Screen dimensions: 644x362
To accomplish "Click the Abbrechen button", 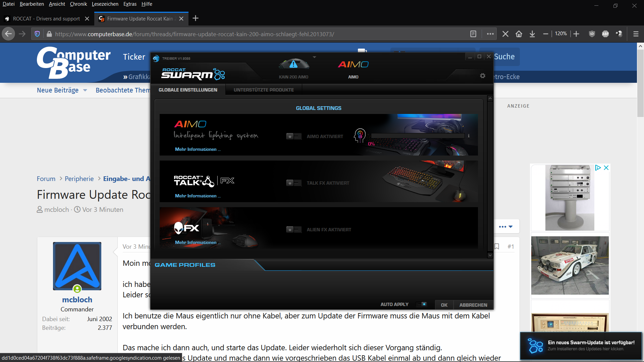I will (473, 305).
